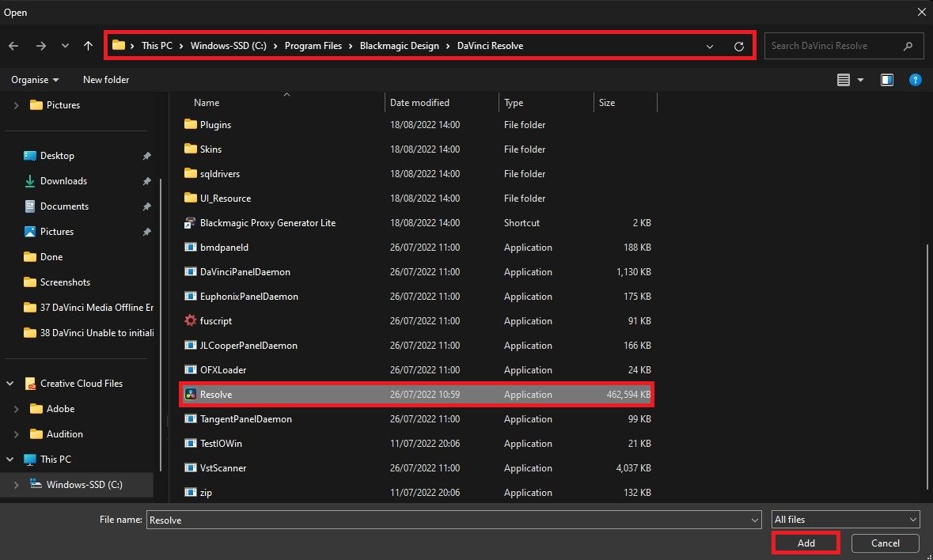This screenshot has height=560, width=933.
Task: Open the All files type dropdown
Action: pyautogui.click(x=845, y=520)
